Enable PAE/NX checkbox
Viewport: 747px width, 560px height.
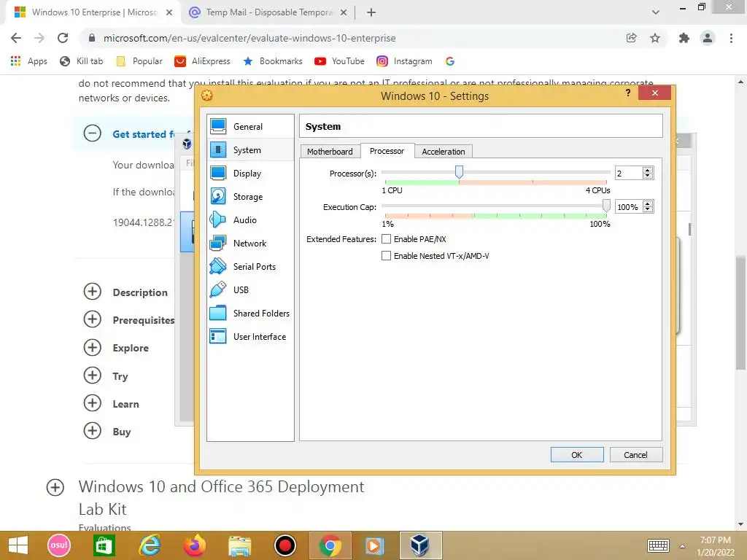[387, 238]
